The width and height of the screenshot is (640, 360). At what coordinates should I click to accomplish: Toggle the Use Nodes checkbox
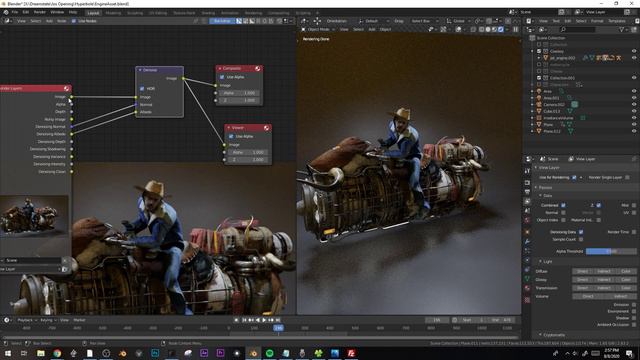[x=73, y=21]
